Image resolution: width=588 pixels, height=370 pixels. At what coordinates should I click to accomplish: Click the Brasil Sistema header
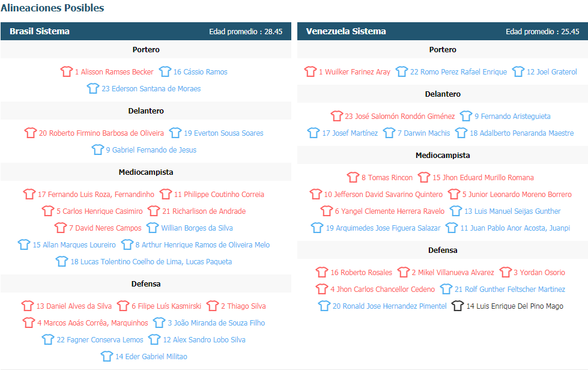40,31
